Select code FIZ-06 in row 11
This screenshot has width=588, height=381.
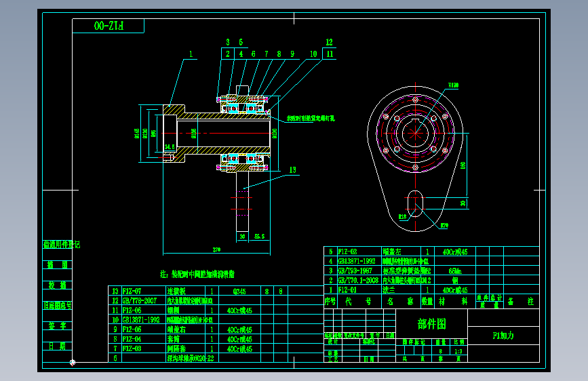(132, 310)
